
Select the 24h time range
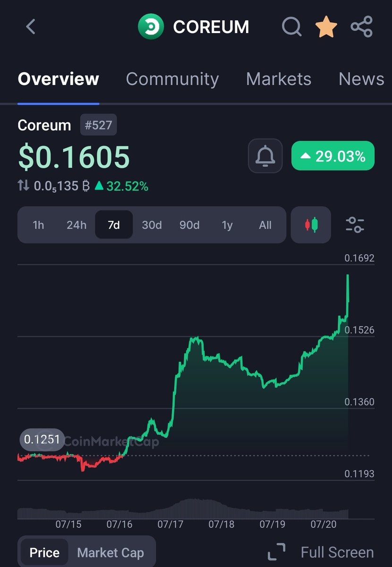point(77,225)
